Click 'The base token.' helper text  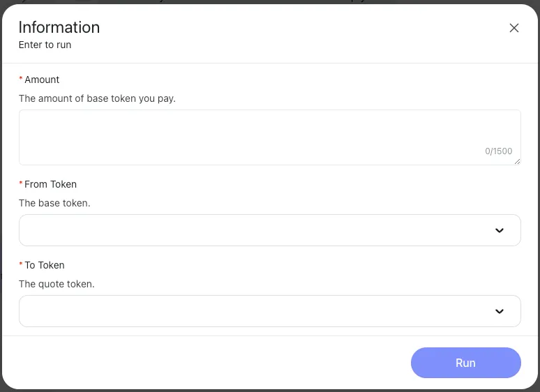[x=54, y=203]
